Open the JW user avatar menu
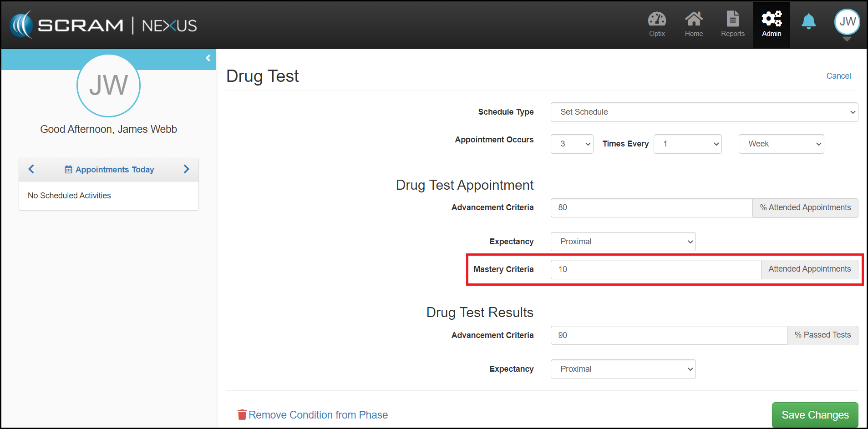The width and height of the screenshot is (868, 429). pyautogui.click(x=847, y=22)
